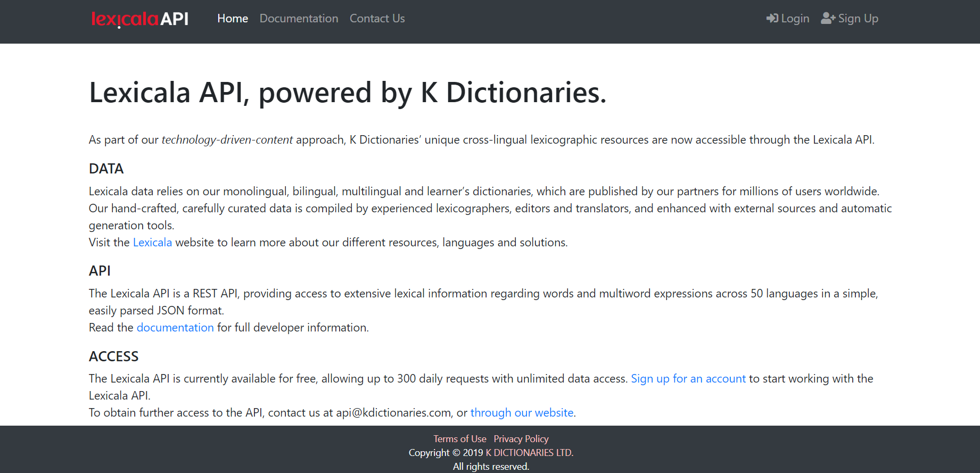Click the Sign Up user-plus icon

pyautogui.click(x=828, y=19)
